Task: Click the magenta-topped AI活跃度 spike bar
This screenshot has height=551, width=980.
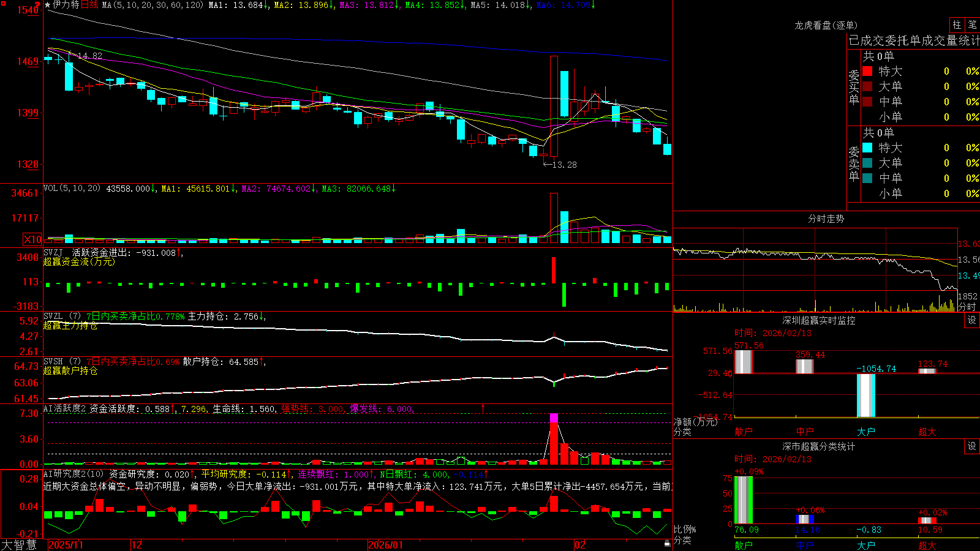Action: pyautogui.click(x=554, y=440)
